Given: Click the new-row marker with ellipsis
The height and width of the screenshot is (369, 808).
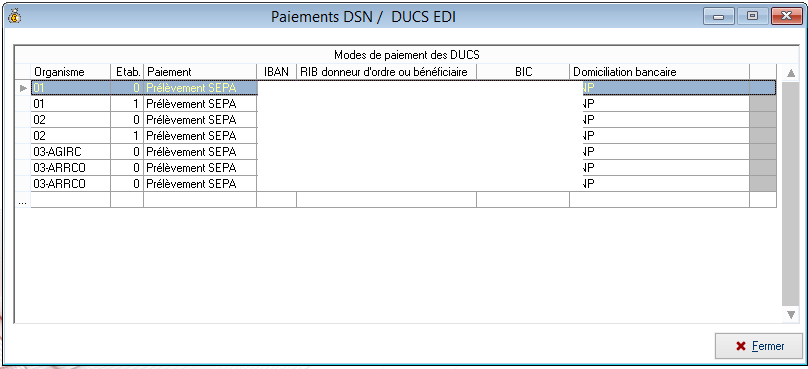Looking at the screenshot, I should (23, 201).
